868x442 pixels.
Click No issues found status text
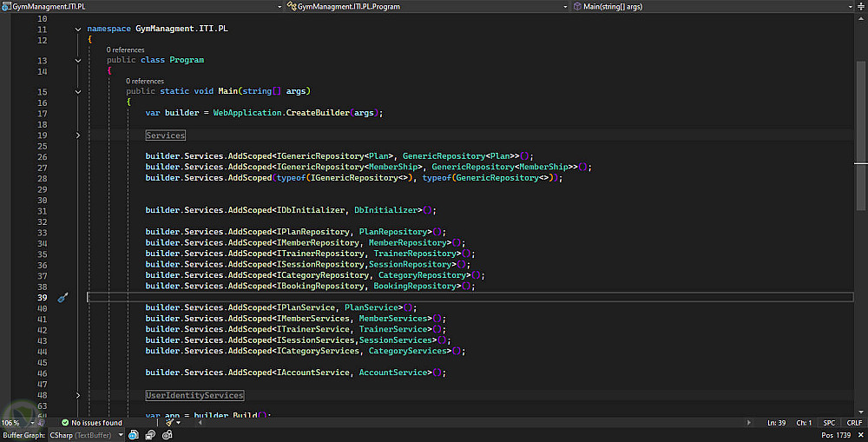[x=96, y=423]
